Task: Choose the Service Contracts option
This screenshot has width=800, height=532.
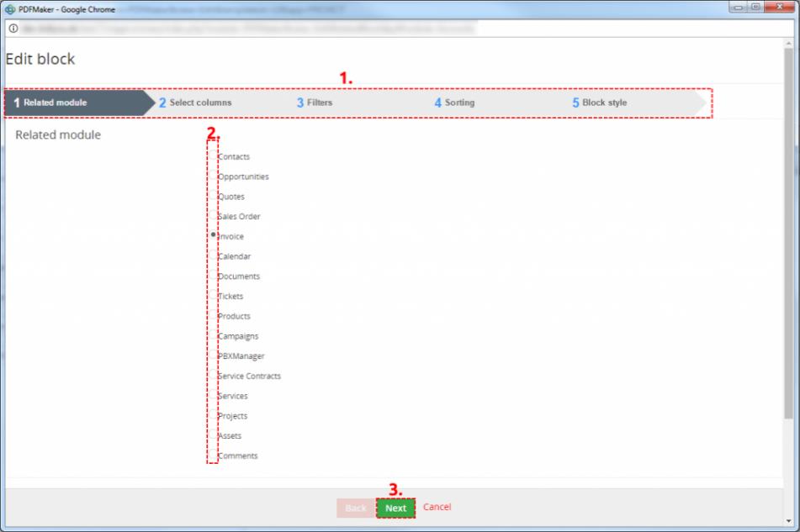Action: click(214, 377)
